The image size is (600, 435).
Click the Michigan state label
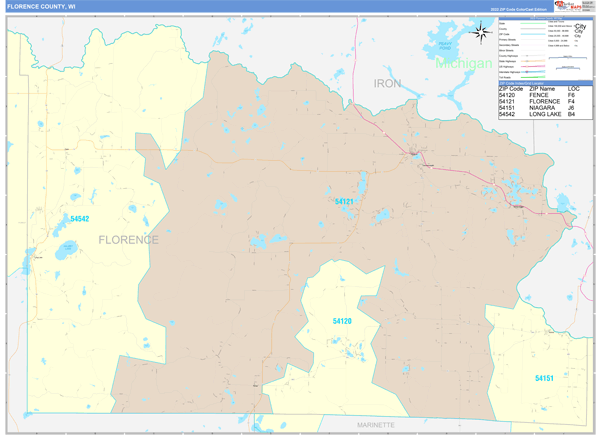[464, 63]
